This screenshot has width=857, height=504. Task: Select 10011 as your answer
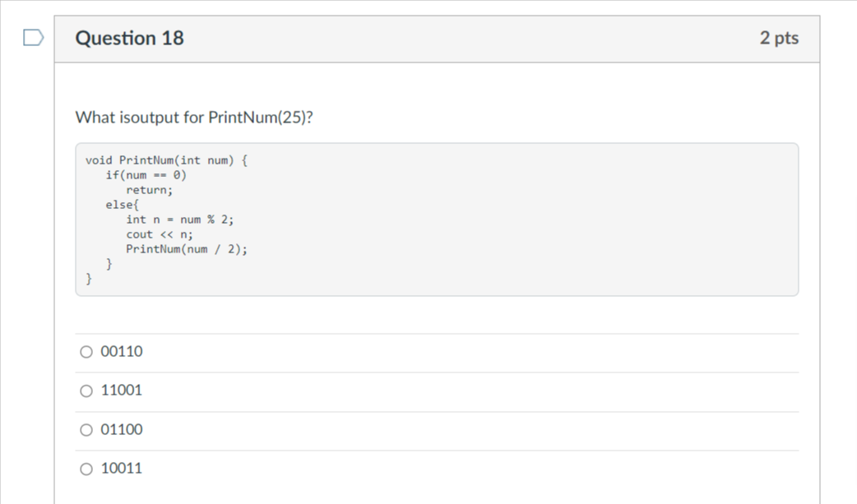(x=86, y=468)
